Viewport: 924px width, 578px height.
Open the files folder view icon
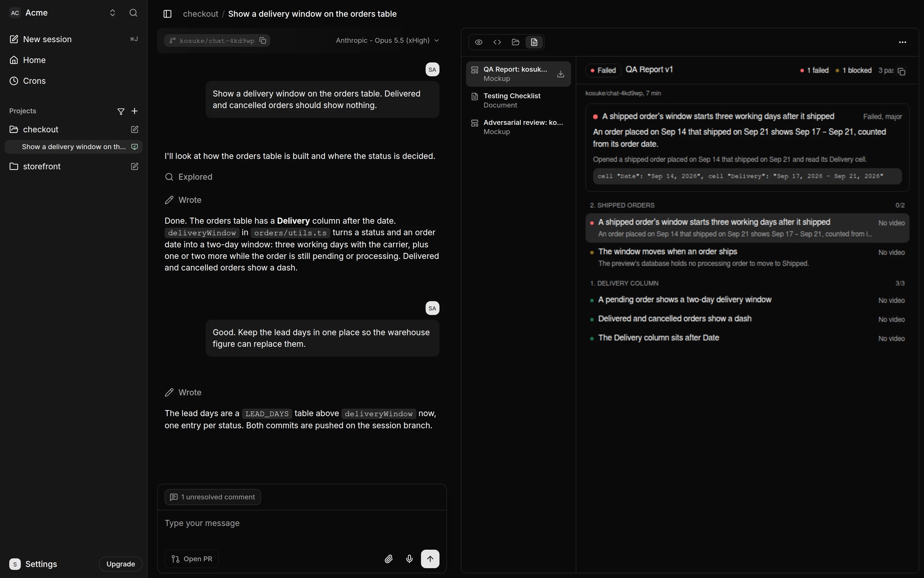tap(515, 42)
